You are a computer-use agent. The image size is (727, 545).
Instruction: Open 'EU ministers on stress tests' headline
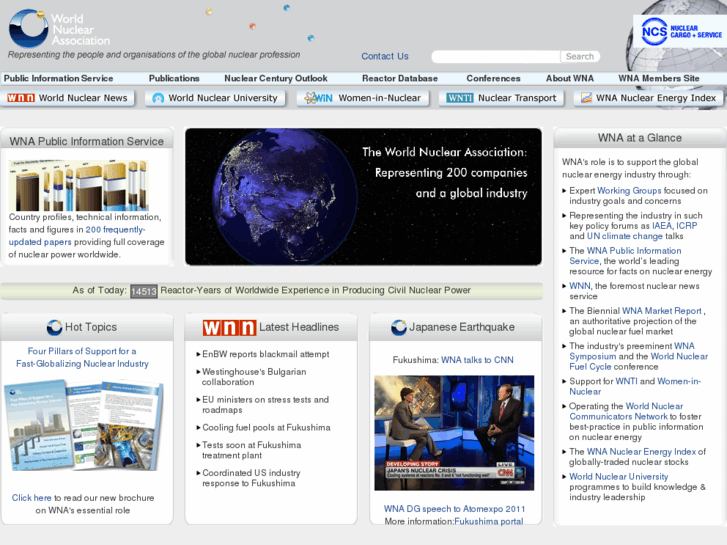click(x=265, y=404)
